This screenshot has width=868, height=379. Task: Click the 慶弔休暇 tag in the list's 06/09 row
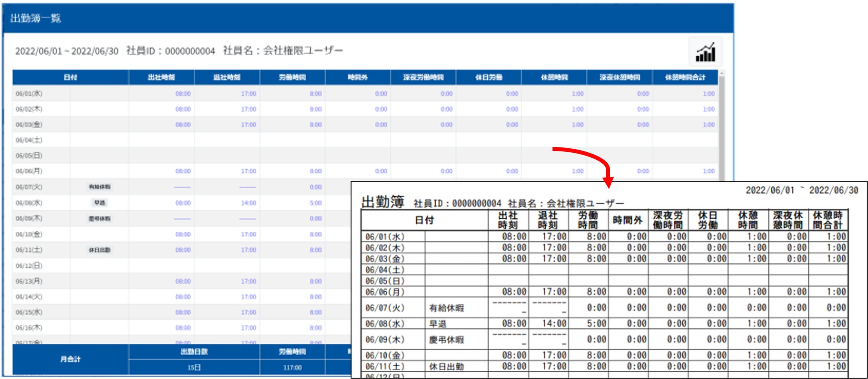click(x=100, y=219)
